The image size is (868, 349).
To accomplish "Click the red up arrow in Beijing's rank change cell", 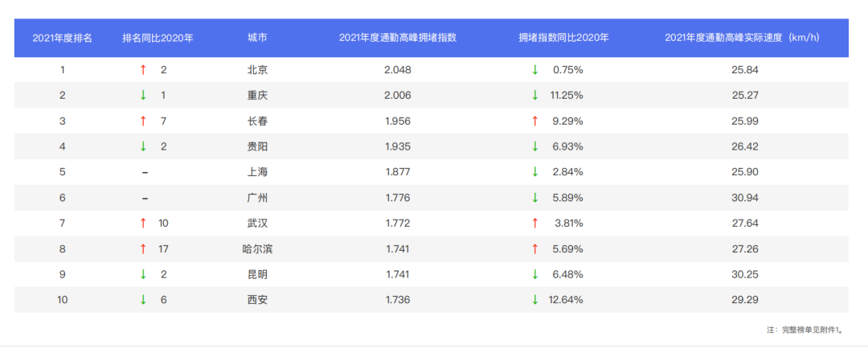I will [x=143, y=70].
